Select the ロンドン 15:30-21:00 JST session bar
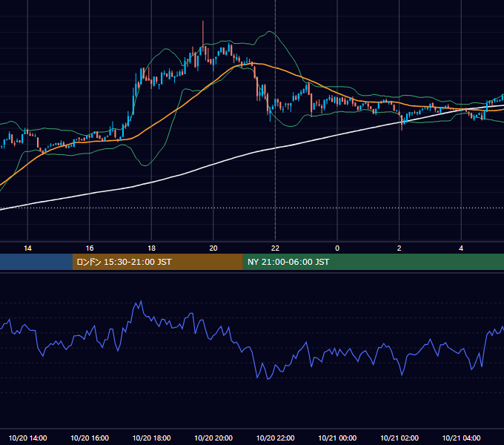 [157, 262]
